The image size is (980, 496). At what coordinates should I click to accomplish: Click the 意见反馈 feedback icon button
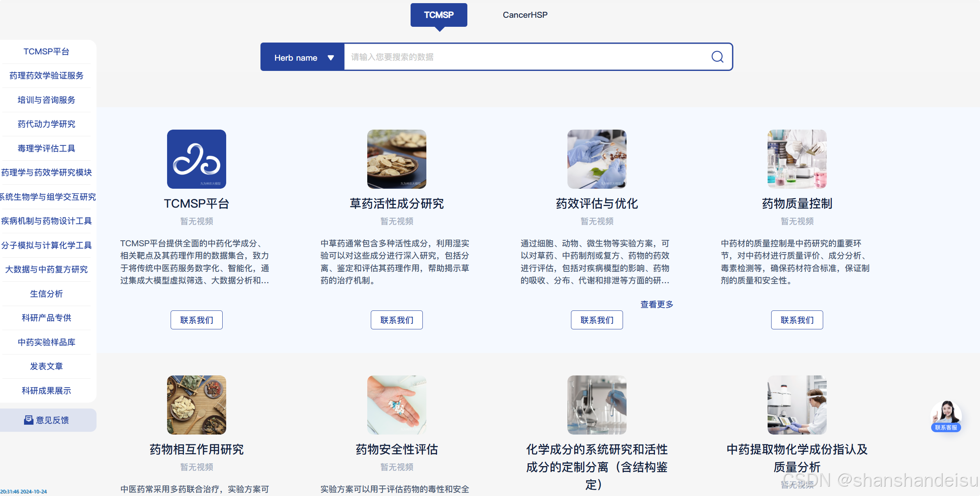46,420
